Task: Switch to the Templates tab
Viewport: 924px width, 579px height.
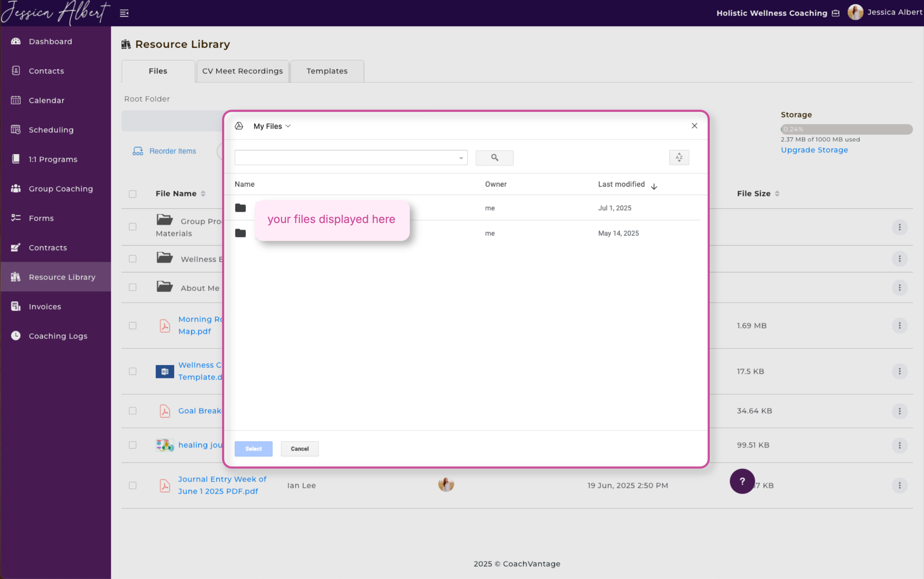Action: 327,71
